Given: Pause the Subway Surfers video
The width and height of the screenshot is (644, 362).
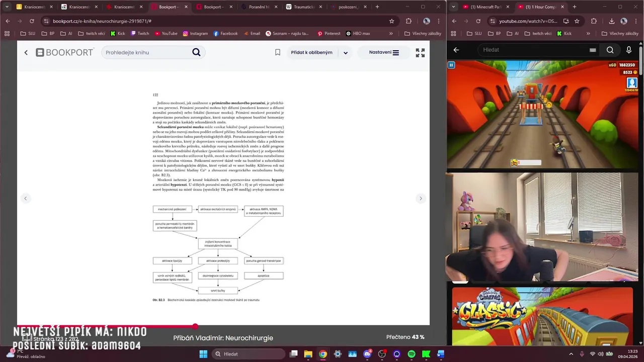Looking at the screenshot, I should [451, 65].
